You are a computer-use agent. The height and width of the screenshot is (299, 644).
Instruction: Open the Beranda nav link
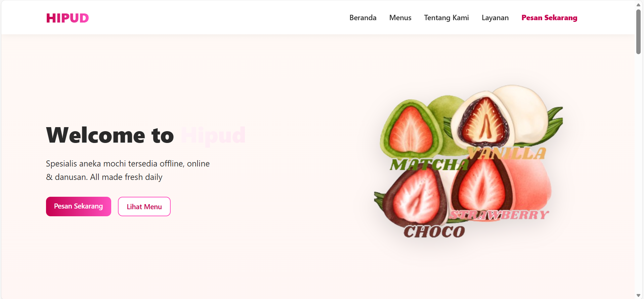click(363, 18)
